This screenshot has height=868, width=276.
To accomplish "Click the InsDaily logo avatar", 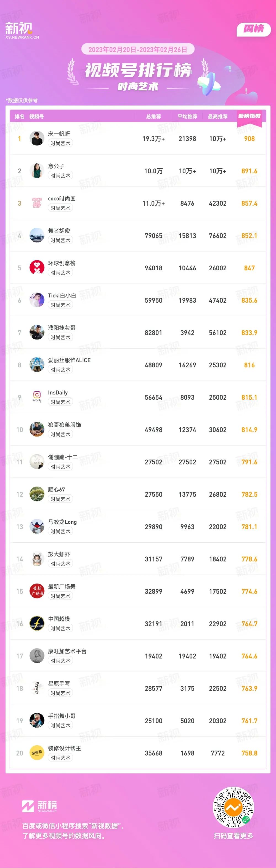I will pos(37,397).
